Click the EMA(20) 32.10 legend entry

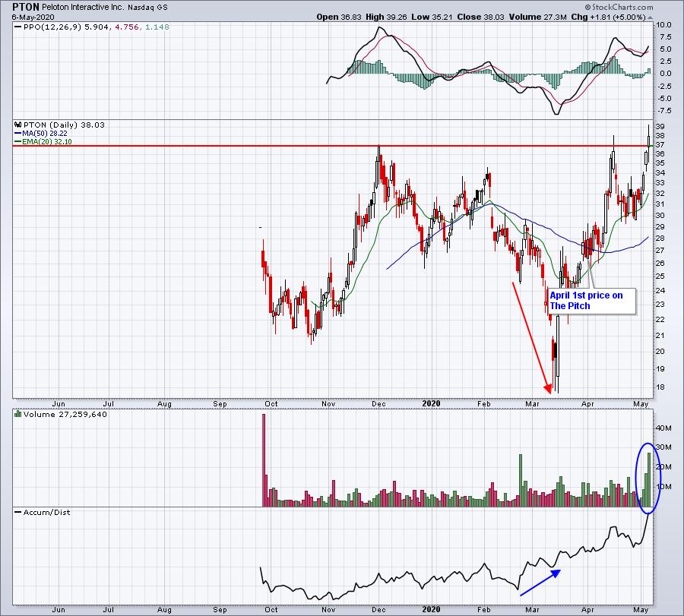point(49,141)
